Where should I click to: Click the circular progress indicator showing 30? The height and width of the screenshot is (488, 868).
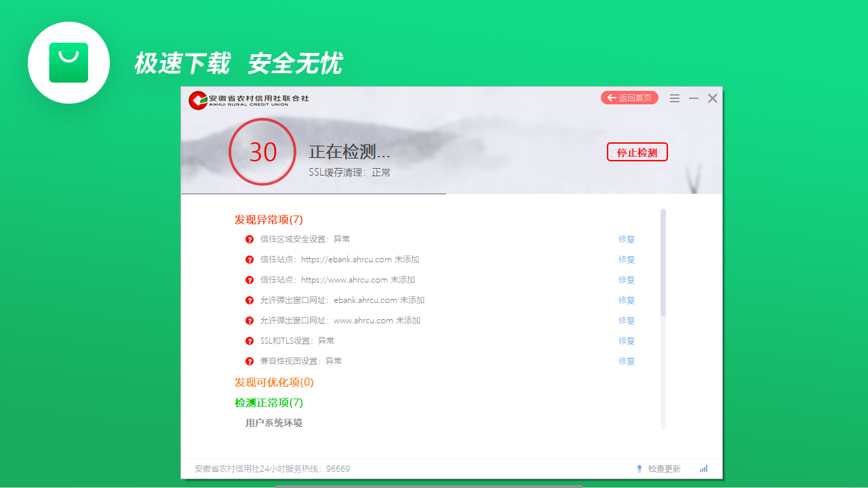pos(262,152)
